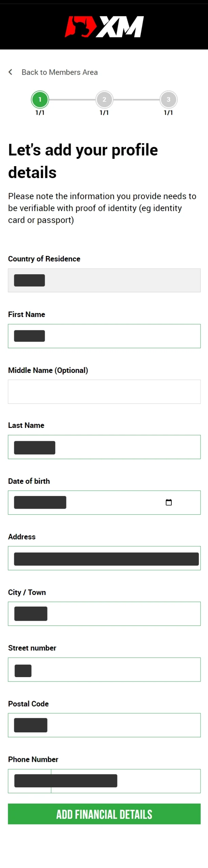Image resolution: width=208 pixels, height=868 pixels.
Task: Select step 2 circle in progress tracker
Action: coord(104,99)
